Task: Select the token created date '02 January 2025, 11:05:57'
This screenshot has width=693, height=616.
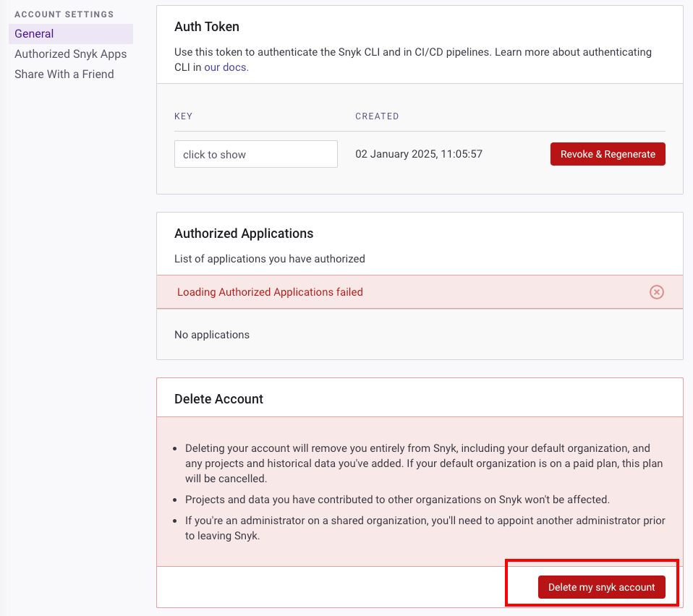Action: pos(419,154)
